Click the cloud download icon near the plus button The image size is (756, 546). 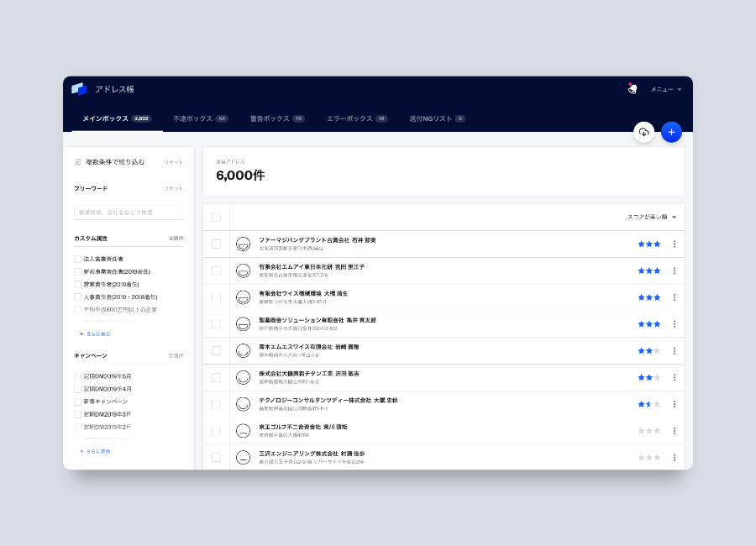tap(643, 132)
